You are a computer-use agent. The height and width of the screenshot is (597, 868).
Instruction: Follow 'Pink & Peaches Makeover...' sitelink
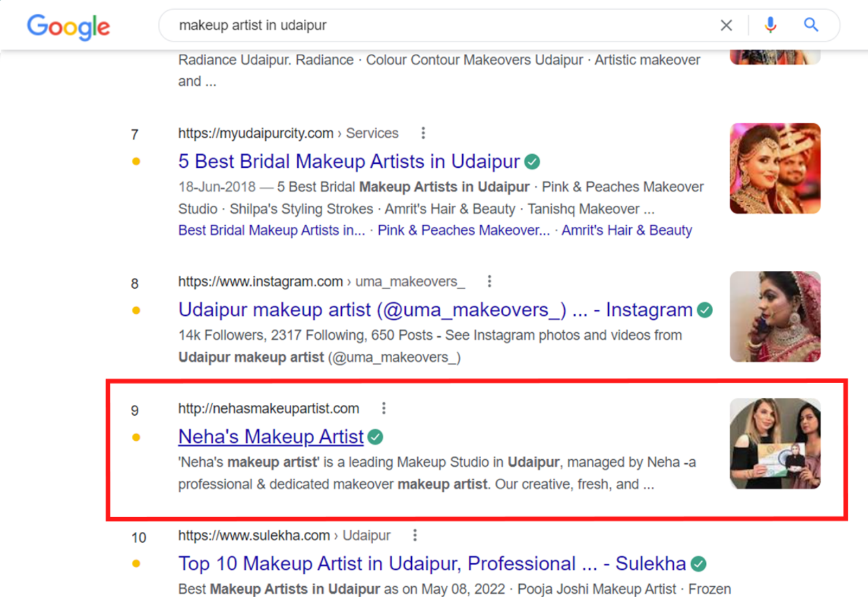(x=463, y=230)
